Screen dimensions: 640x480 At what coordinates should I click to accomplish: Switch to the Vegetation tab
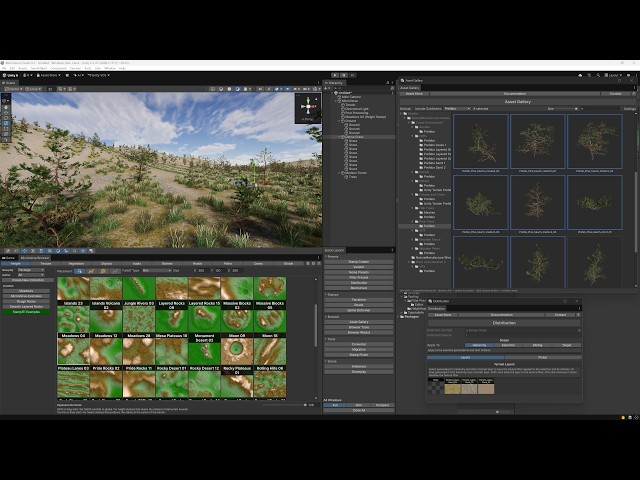(76, 264)
